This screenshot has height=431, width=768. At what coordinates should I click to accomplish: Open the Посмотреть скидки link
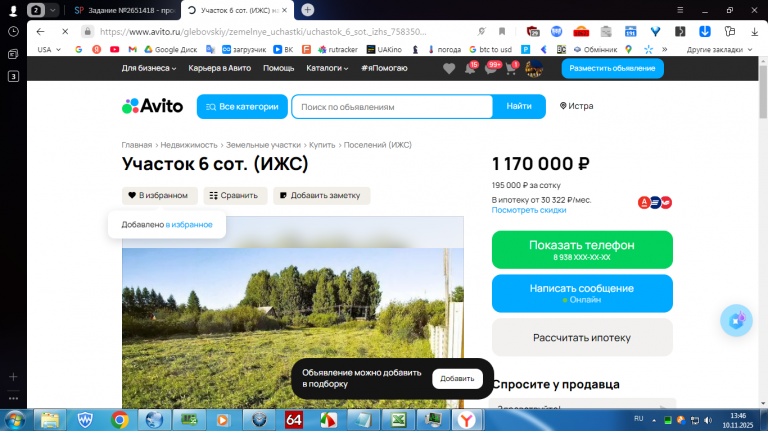click(x=529, y=210)
